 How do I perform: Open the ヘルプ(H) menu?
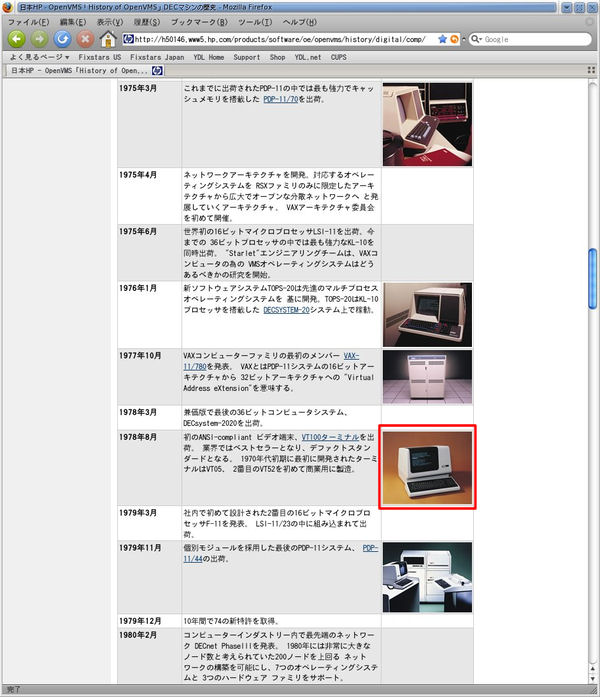pos(300,22)
